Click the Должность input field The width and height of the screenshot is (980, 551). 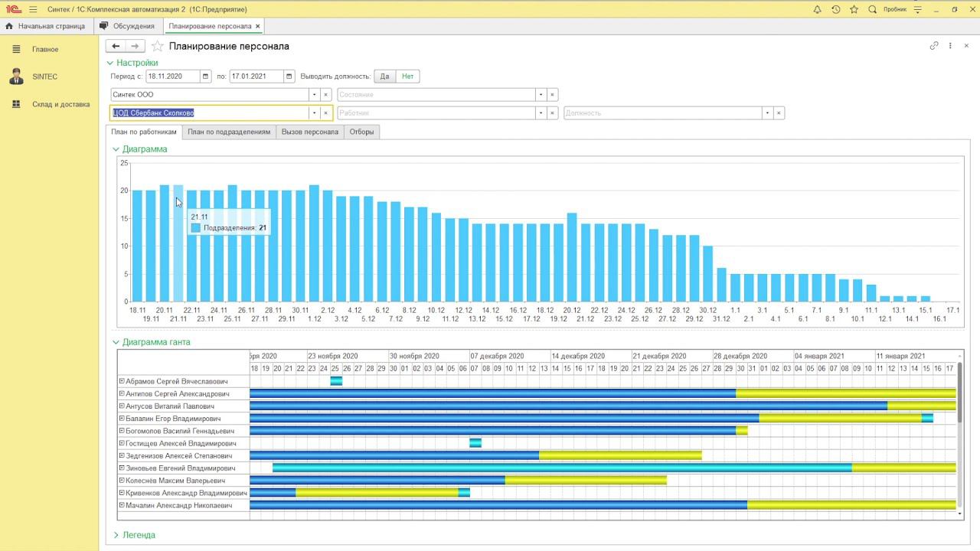662,113
